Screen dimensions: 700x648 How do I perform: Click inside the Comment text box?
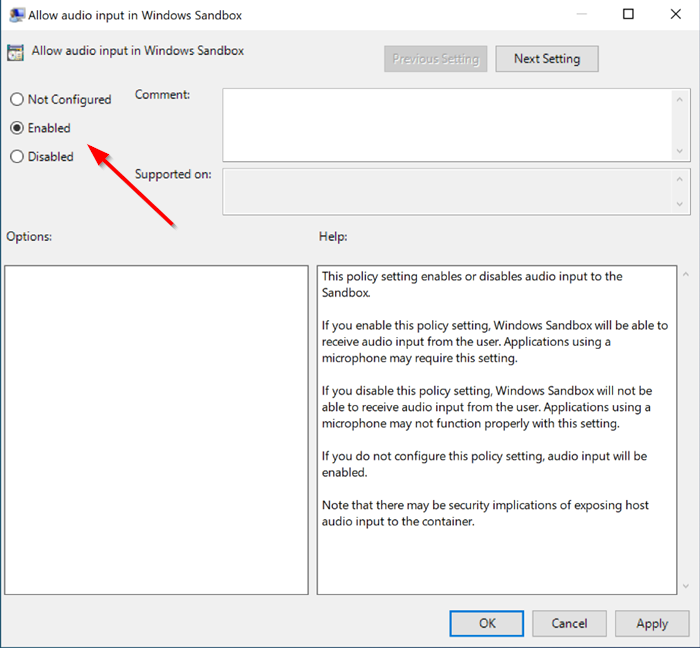(446, 125)
